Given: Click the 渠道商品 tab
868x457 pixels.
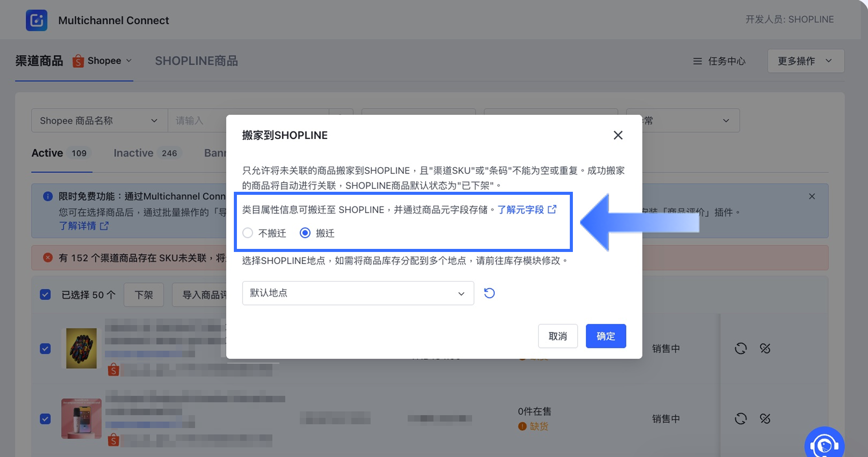Looking at the screenshot, I should coord(39,61).
